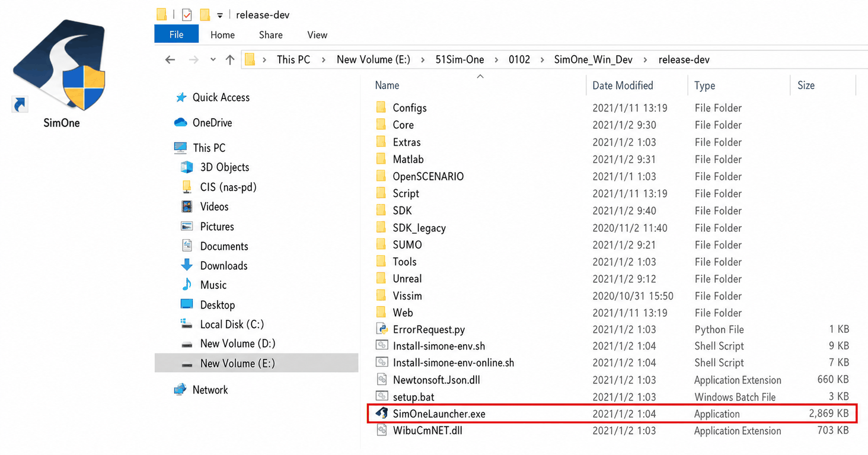Click the Install-simone-env.sh script icon
Image resolution: width=868 pixels, height=455 pixels.
[x=382, y=346]
